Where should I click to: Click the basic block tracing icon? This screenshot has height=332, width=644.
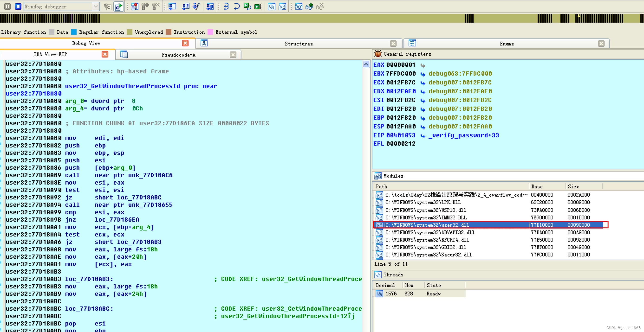point(210,6)
